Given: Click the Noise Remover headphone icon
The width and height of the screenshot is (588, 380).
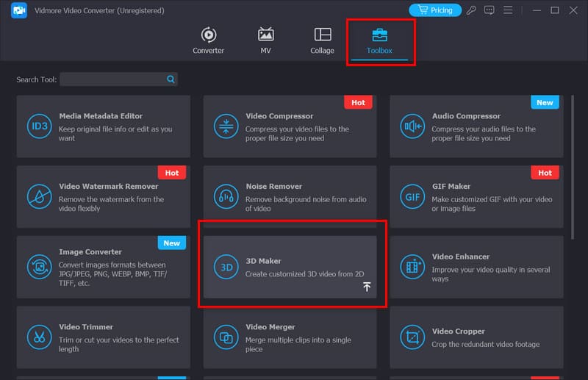Looking at the screenshot, I should [226, 197].
